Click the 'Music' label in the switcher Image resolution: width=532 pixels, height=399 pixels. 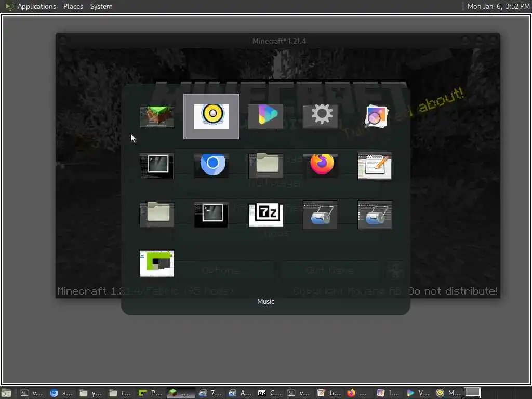[x=265, y=302]
